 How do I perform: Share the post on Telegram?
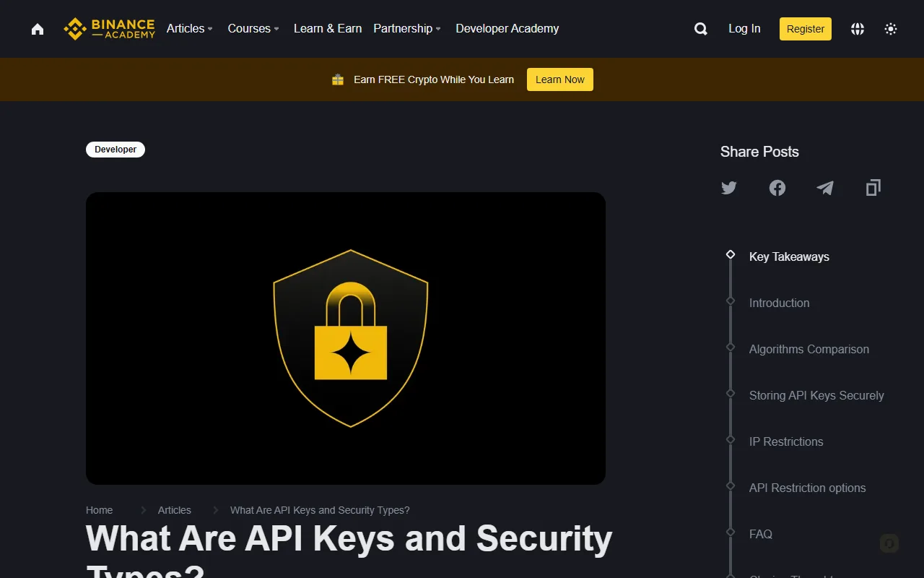point(825,188)
